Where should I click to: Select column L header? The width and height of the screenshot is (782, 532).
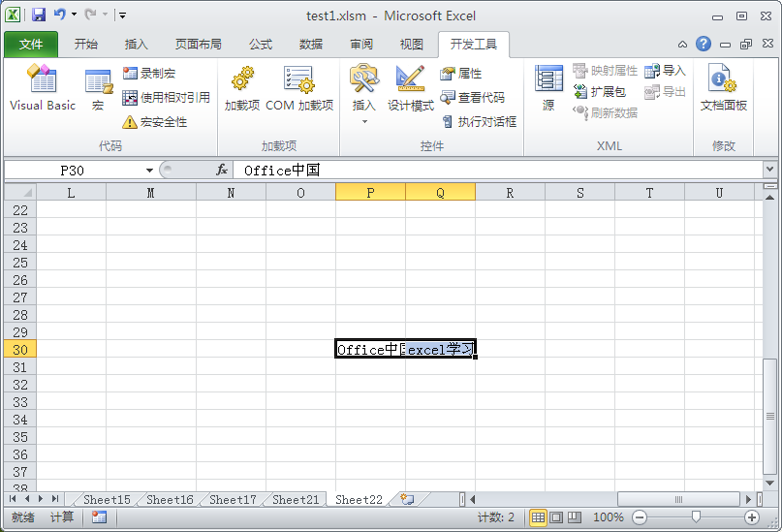pyautogui.click(x=72, y=193)
